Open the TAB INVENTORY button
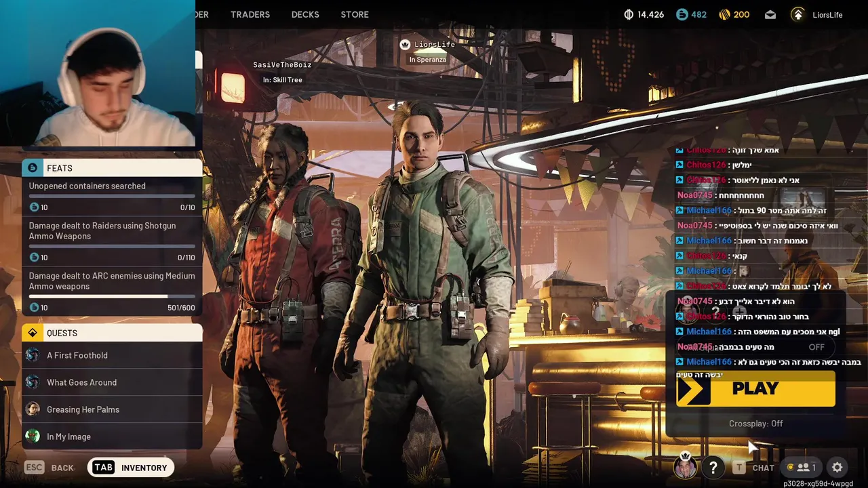Screen dimensions: 868x488 [x=131, y=467]
